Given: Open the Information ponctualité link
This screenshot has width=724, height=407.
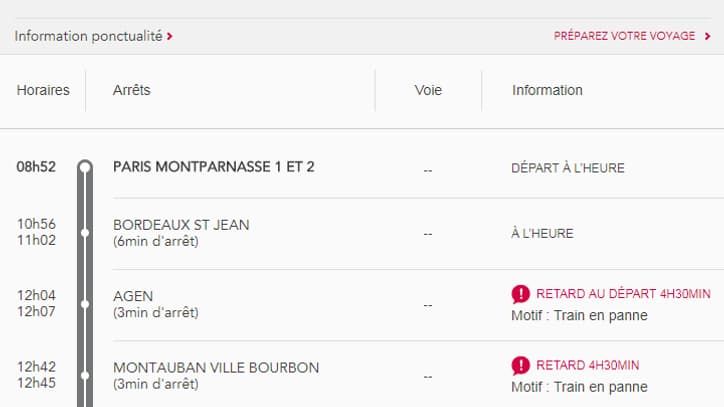Looking at the screenshot, I should [x=89, y=36].
